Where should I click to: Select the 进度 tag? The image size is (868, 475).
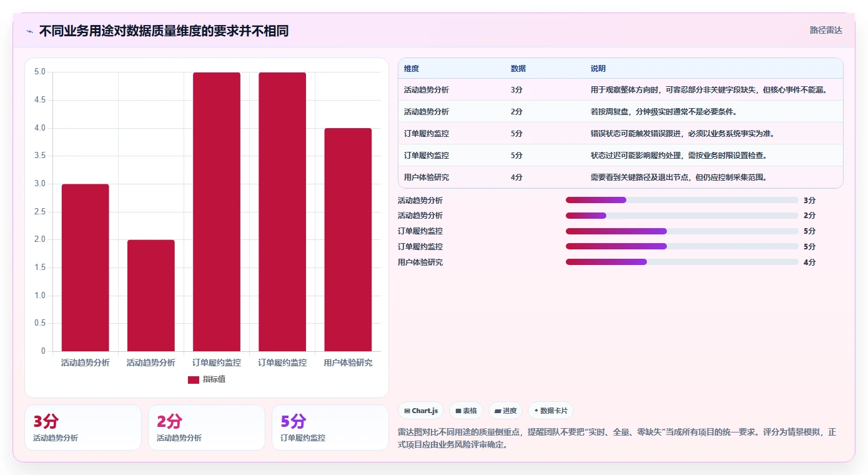click(505, 411)
